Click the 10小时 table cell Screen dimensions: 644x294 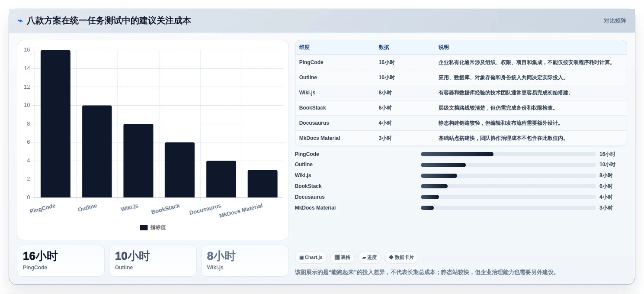click(387, 78)
